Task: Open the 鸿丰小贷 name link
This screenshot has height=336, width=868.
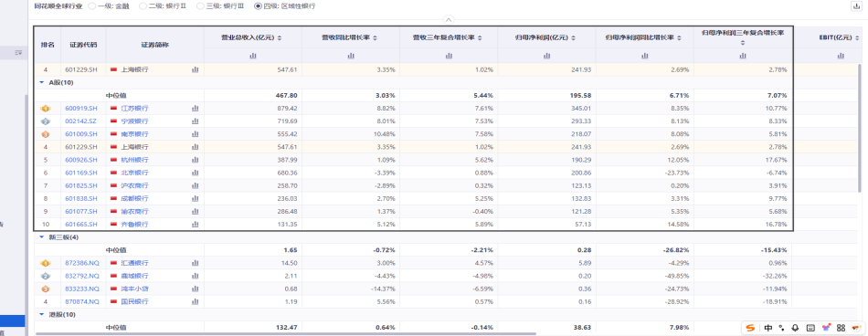Action: click(x=134, y=289)
